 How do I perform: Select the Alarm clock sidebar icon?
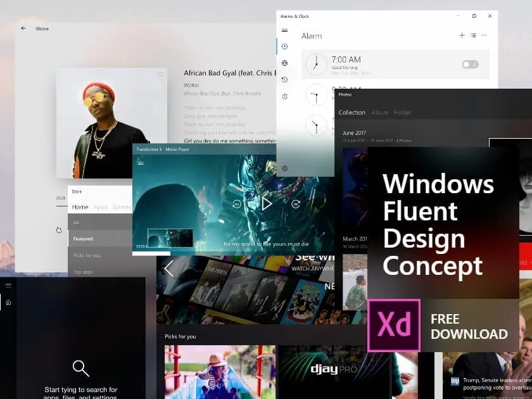[284, 46]
